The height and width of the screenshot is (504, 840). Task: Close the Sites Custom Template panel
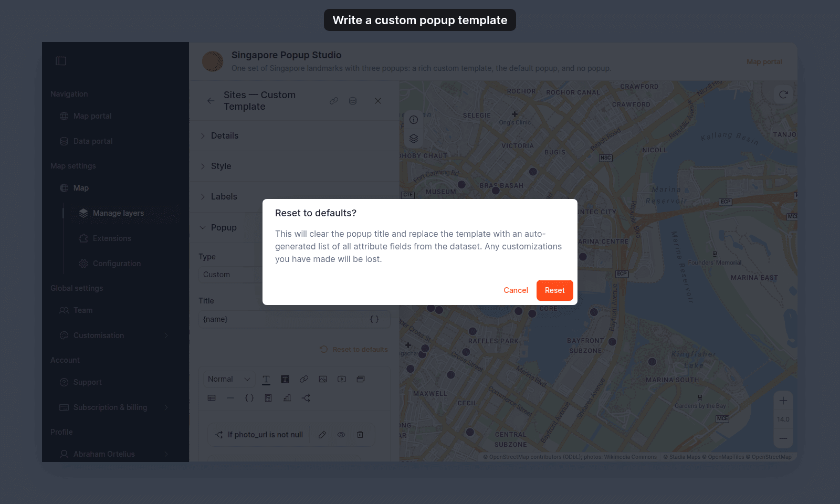tap(378, 101)
